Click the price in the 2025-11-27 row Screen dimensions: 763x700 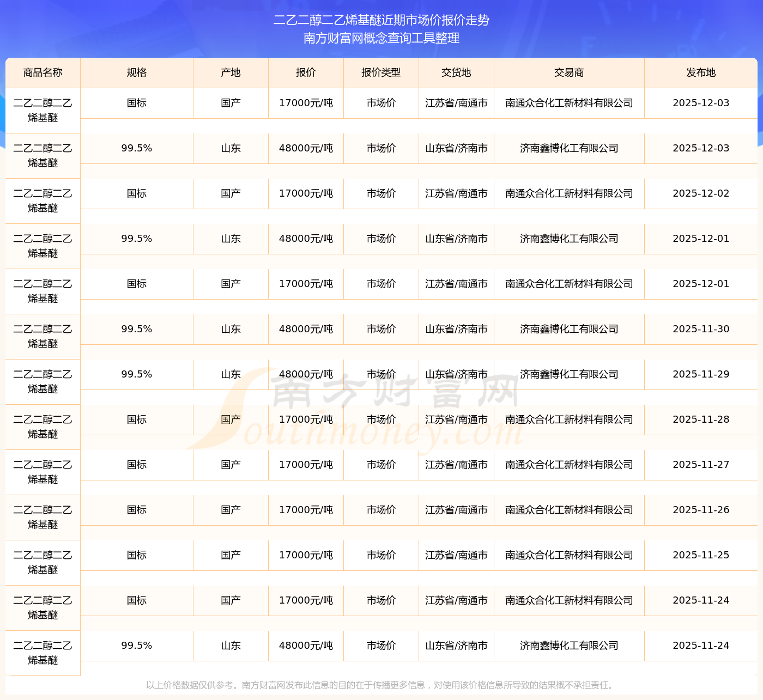[x=306, y=465]
